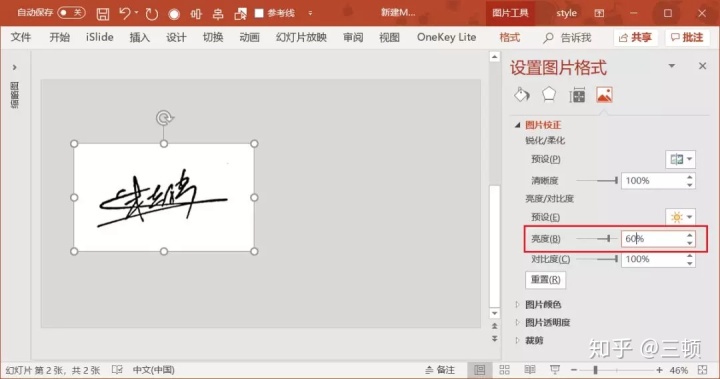Click the shape arrange icon beside guides checkbox
Screen dimensions: 720x379
pyautogui.click(x=240, y=14)
